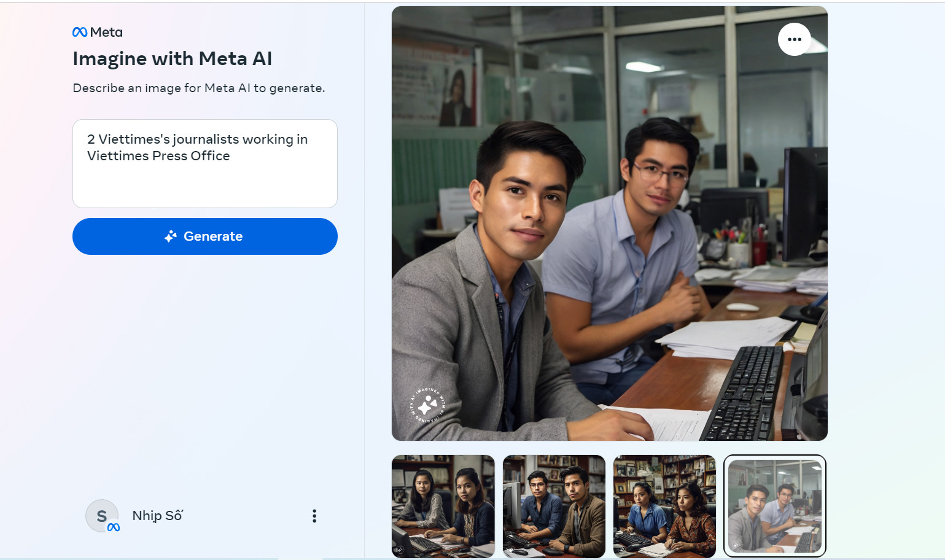The width and height of the screenshot is (945, 560).
Task: Click the small Meta badge on avatar
Action: click(114, 527)
